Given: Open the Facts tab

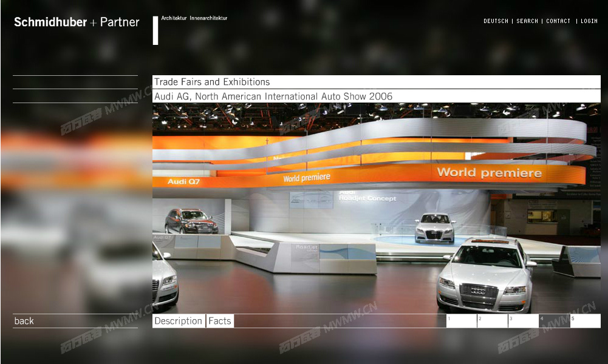Looking at the screenshot, I should tap(220, 321).
